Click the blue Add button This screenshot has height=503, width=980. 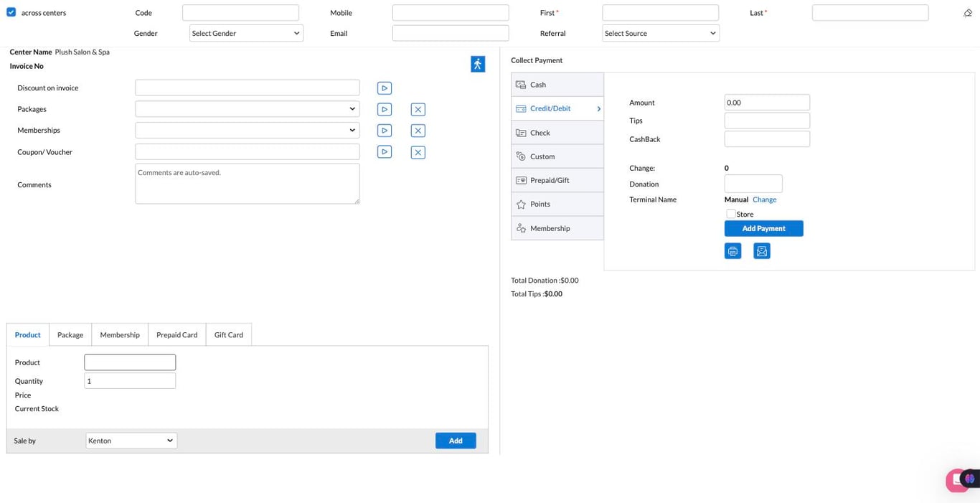[456, 441]
